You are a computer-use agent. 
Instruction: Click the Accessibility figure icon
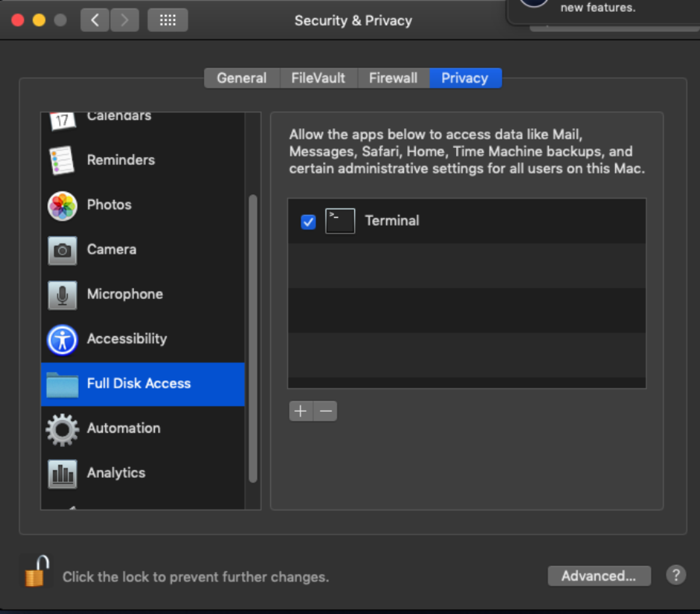62,340
